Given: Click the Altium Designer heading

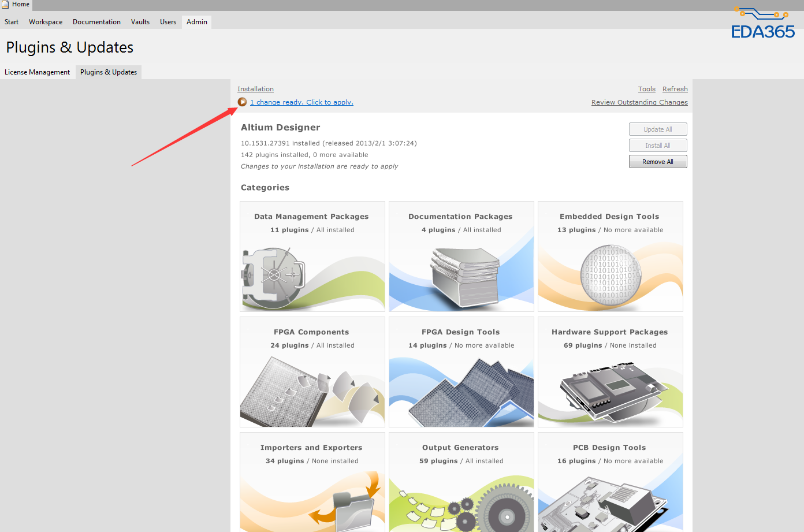Looking at the screenshot, I should [x=280, y=128].
